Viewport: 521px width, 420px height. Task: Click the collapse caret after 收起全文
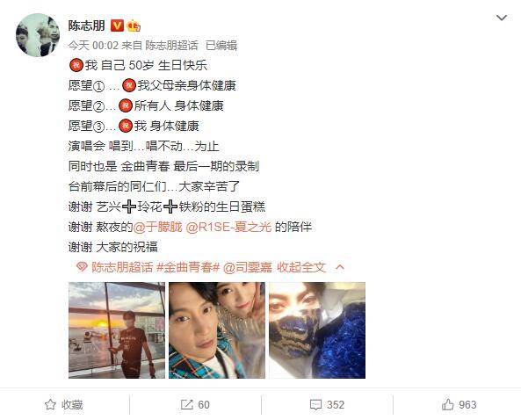point(340,267)
